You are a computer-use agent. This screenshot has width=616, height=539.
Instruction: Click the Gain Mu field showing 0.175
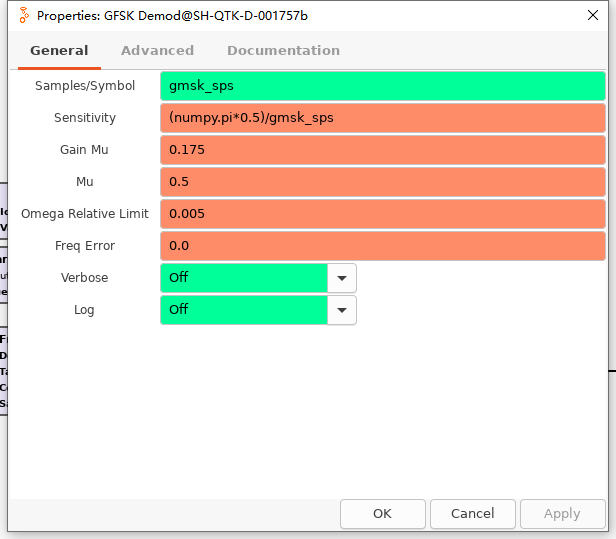point(383,150)
